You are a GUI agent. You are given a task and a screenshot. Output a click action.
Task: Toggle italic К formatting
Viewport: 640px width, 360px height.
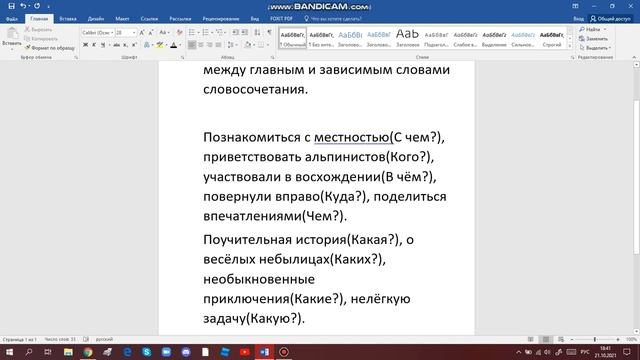click(x=94, y=45)
